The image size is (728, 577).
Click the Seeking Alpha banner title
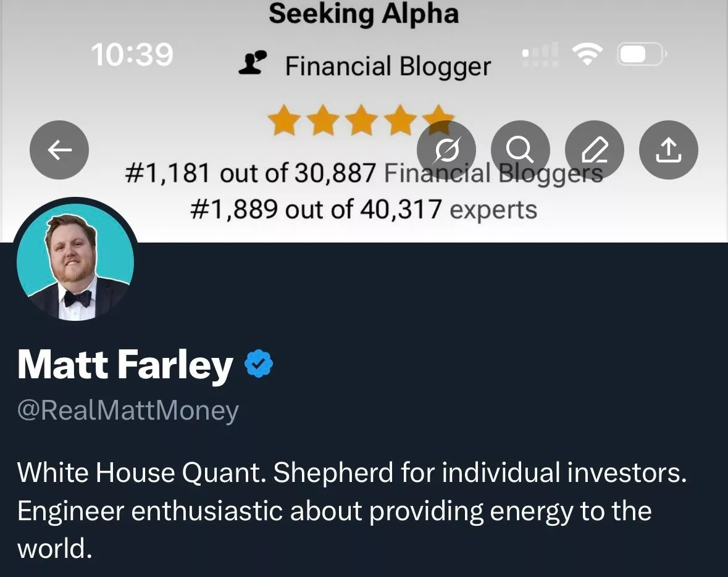click(364, 14)
